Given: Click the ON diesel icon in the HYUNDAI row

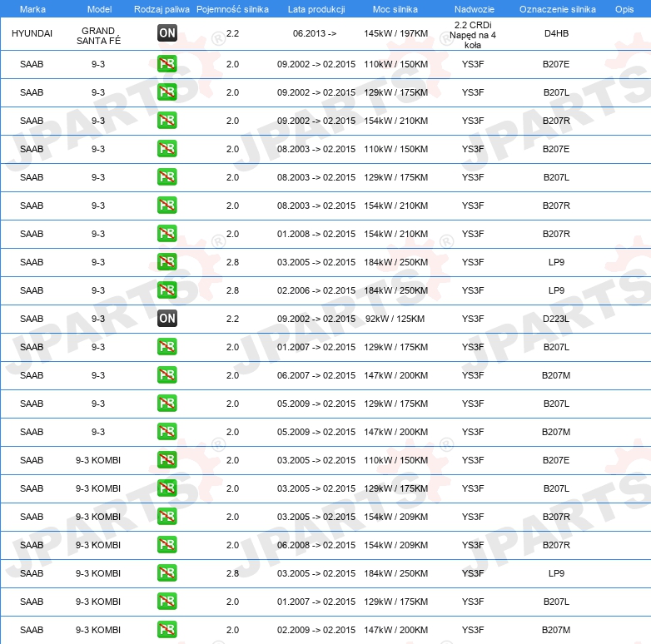Looking at the screenshot, I should tap(166, 33).
